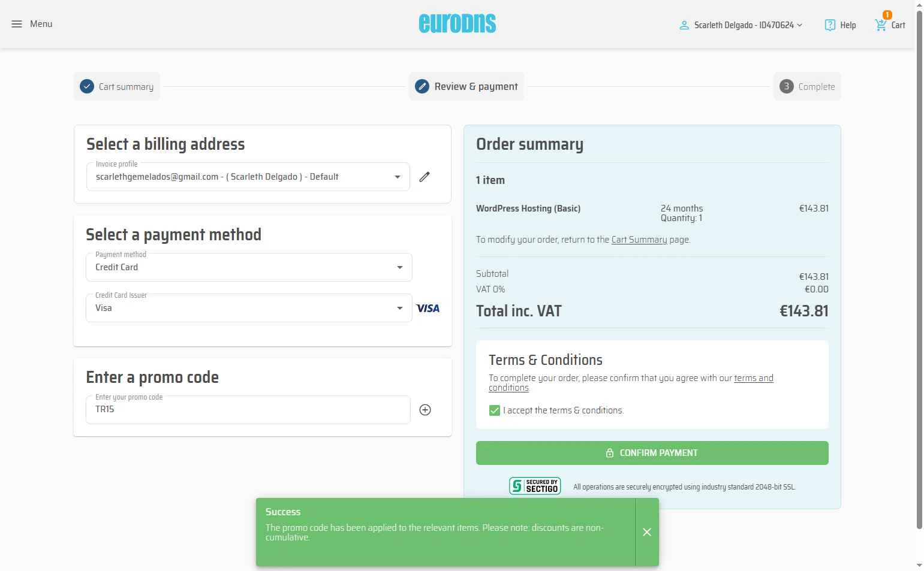Open the Credit Card Issuer dropdown
Image resolution: width=924 pixels, height=571 pixels.
coord(249,308)
